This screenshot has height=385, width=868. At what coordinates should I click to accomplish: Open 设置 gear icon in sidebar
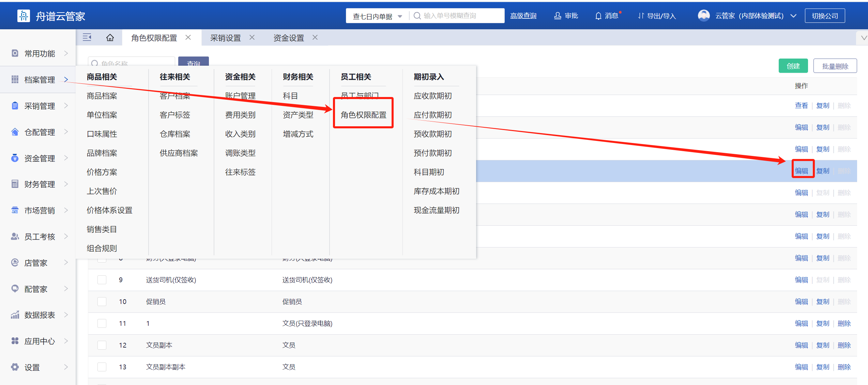[15, 367]
